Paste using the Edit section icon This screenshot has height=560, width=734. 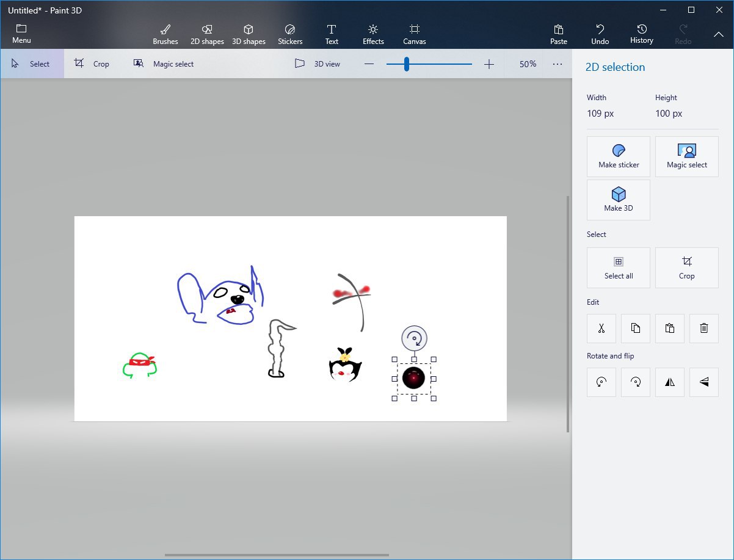point(670,329)
